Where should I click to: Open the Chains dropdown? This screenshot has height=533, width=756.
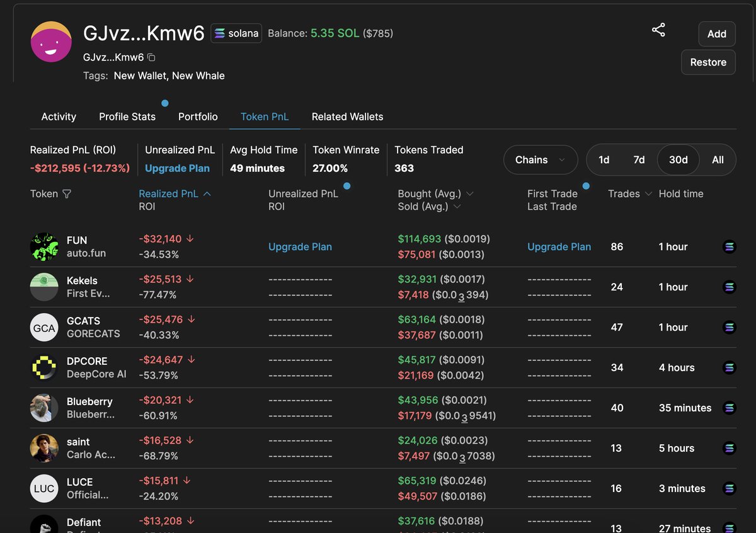[540, 160]
